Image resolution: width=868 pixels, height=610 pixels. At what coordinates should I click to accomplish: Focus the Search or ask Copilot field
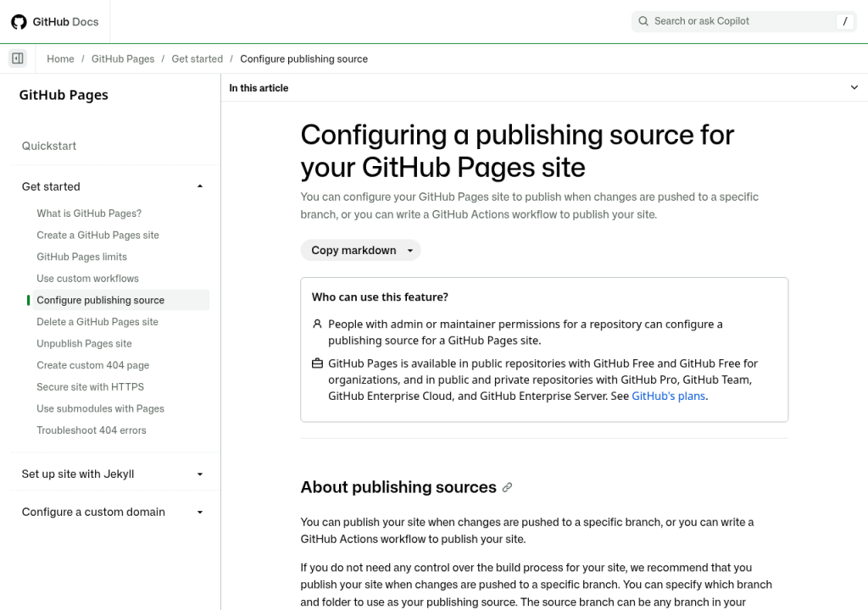point(744,21)
